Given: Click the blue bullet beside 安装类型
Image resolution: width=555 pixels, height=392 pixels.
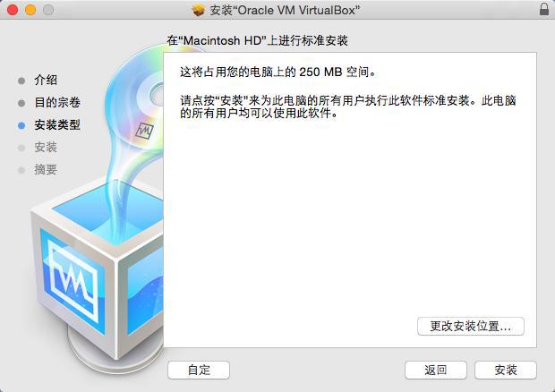Looking at the screenshot, I should coord(21,125).
